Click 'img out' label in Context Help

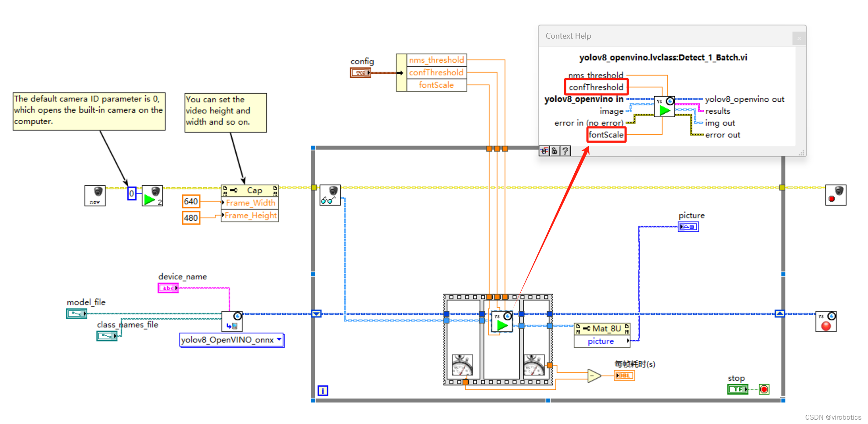pyautogui.click(x=720, y=123)
